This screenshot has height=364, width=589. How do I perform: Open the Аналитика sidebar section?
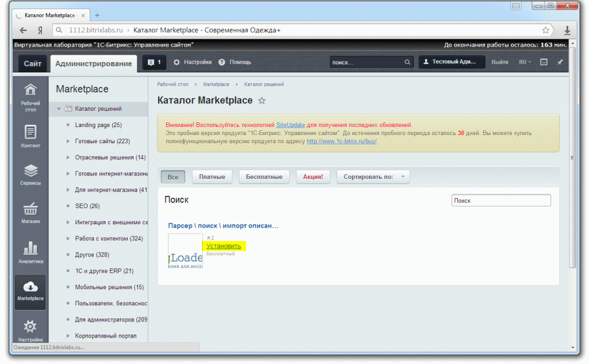30,252
